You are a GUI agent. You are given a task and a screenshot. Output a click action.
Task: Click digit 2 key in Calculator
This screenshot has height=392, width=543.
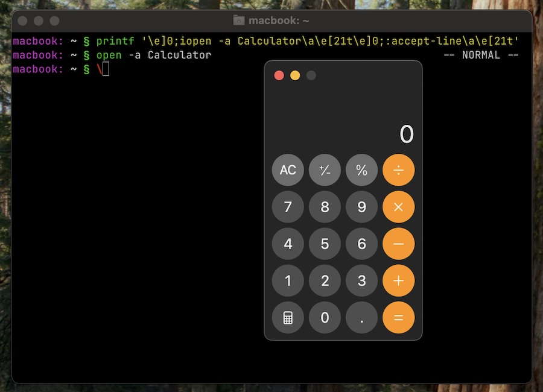click(325, 281)
